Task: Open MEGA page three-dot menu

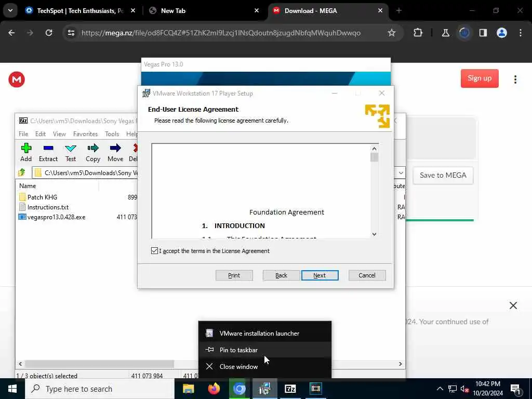Action: pos(515,79)
